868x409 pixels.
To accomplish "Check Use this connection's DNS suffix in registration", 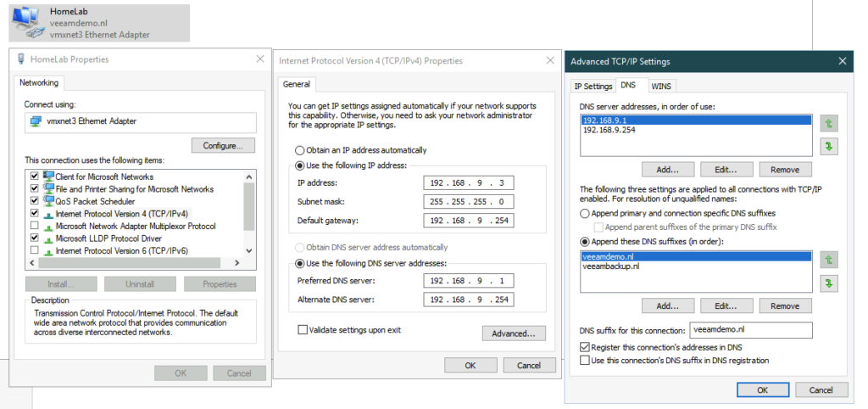I will [x=584, y=361].
